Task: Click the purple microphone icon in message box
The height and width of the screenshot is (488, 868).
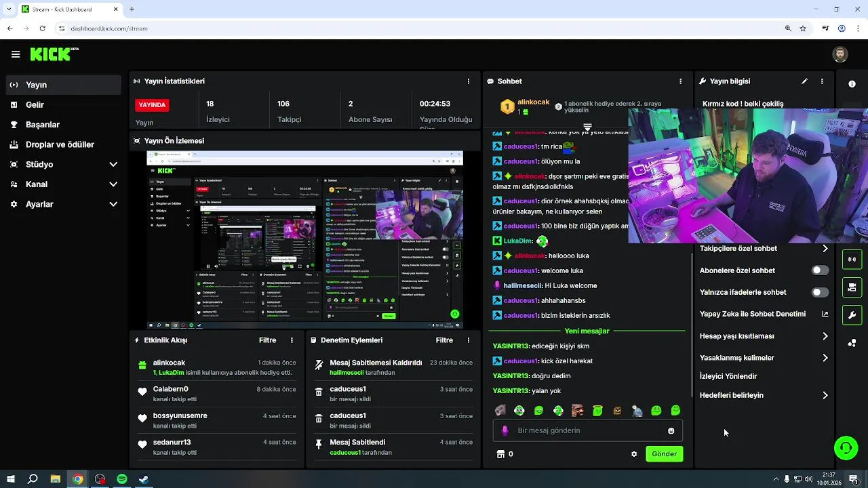Action: pos(505,430)
